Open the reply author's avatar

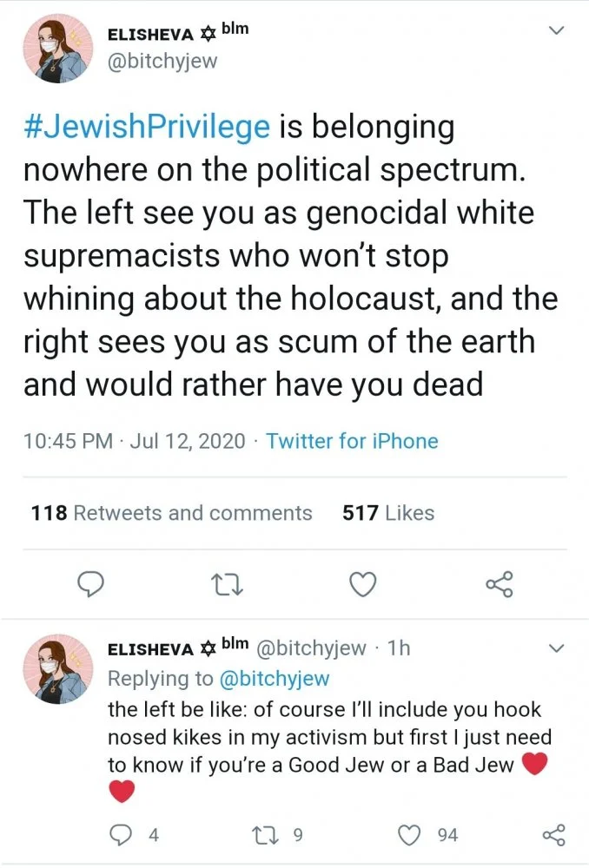[x=56, y=668]
